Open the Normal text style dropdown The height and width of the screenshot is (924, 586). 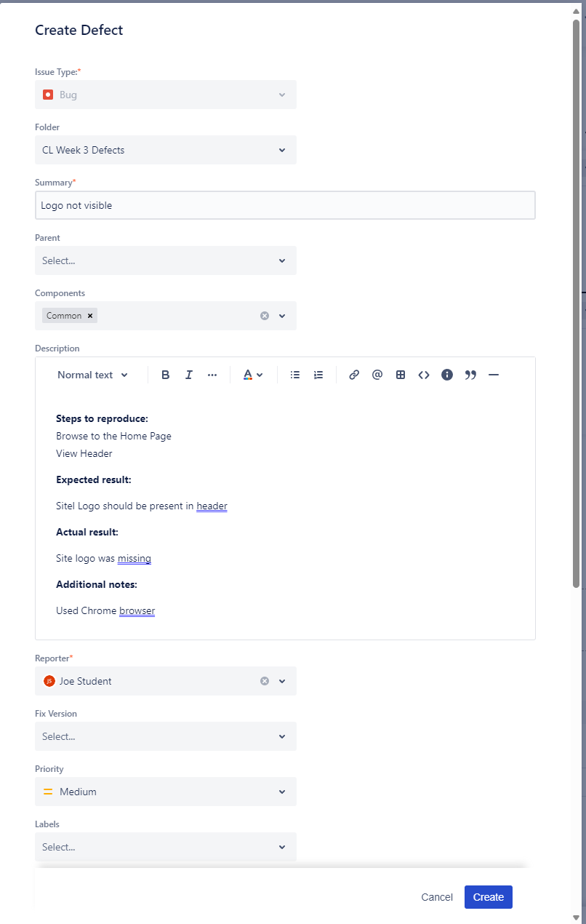(92, 375)
